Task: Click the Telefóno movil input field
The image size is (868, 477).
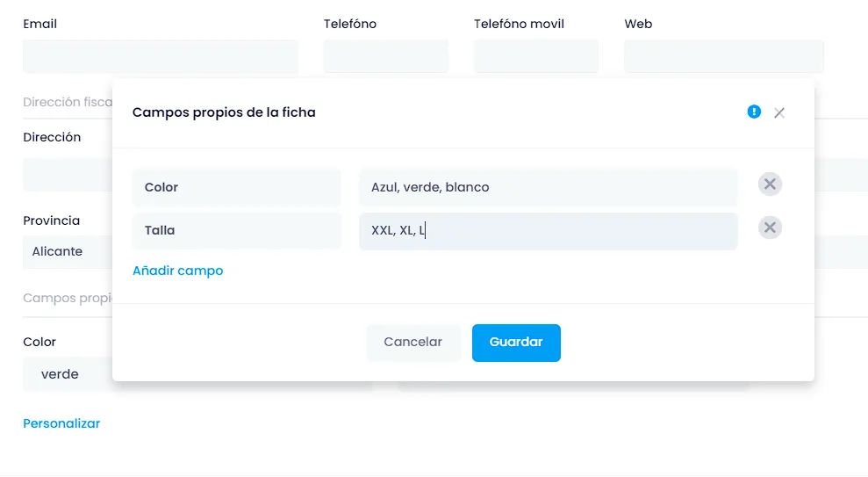Action: pos(536,56)
